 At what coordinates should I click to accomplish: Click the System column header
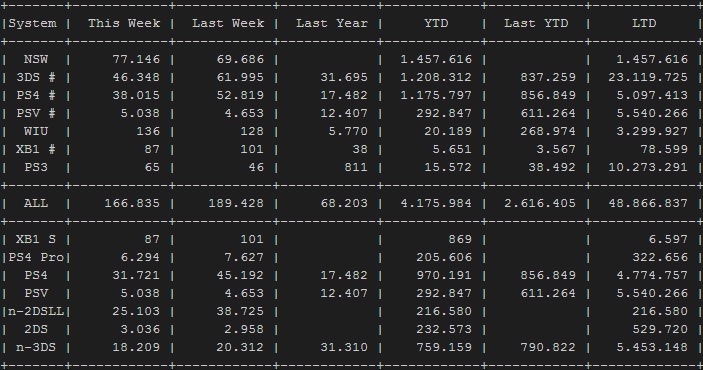point(33,24)
